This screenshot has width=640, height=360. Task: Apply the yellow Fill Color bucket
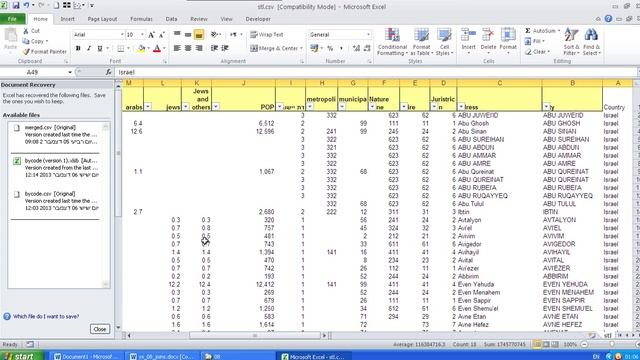pos(141,49)
